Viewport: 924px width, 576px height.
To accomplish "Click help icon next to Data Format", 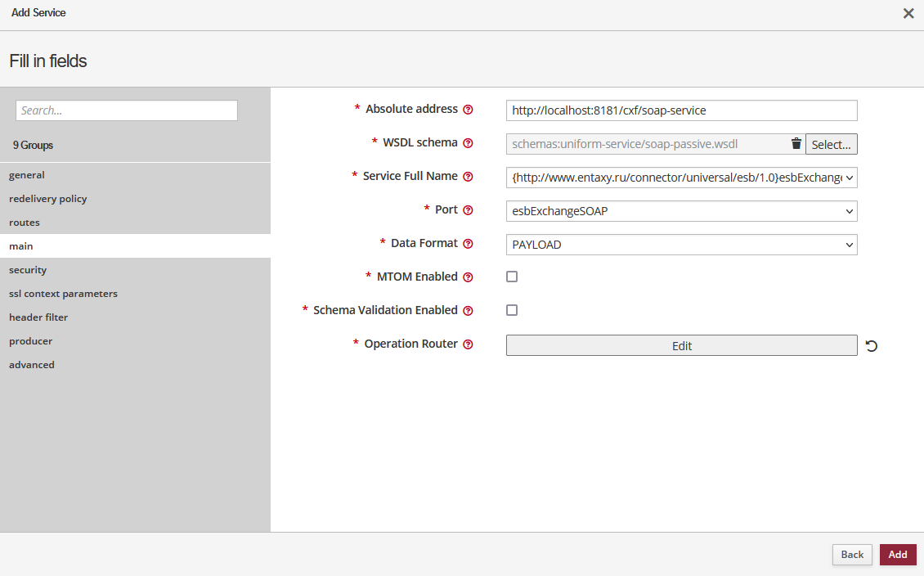I will point(468,244).
